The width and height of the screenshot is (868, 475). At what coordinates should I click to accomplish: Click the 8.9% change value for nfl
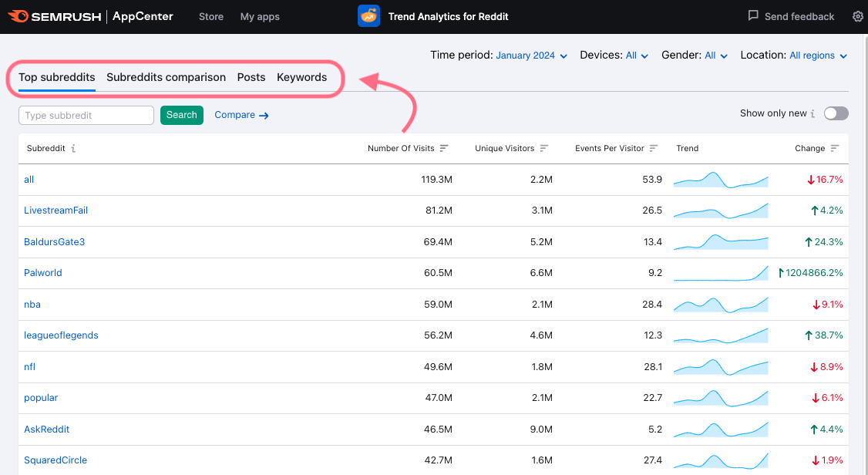tap(826, 366)
